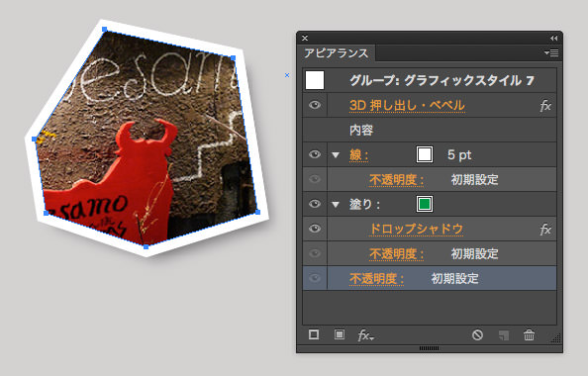Image resolution: width=588 pixels, height=376 pixels.
Task: Click the green fill color swatch
Action: pyautogui.click(x=425, y=204)
